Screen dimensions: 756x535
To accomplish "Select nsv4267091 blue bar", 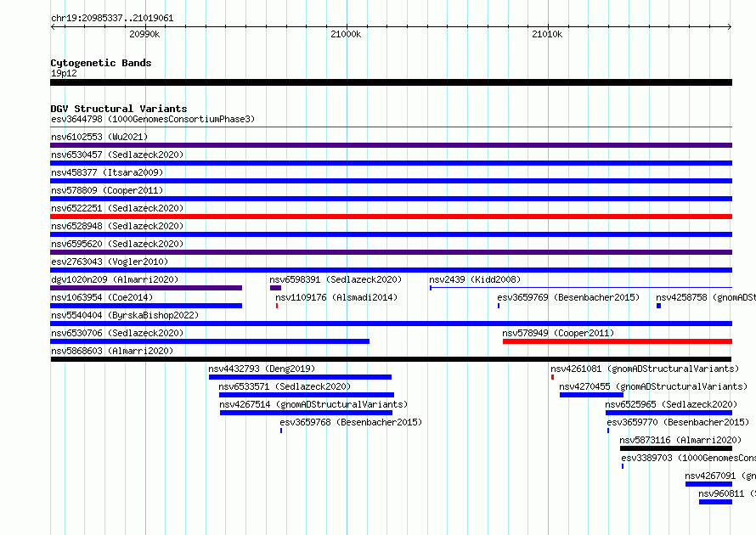I will 708,484.
